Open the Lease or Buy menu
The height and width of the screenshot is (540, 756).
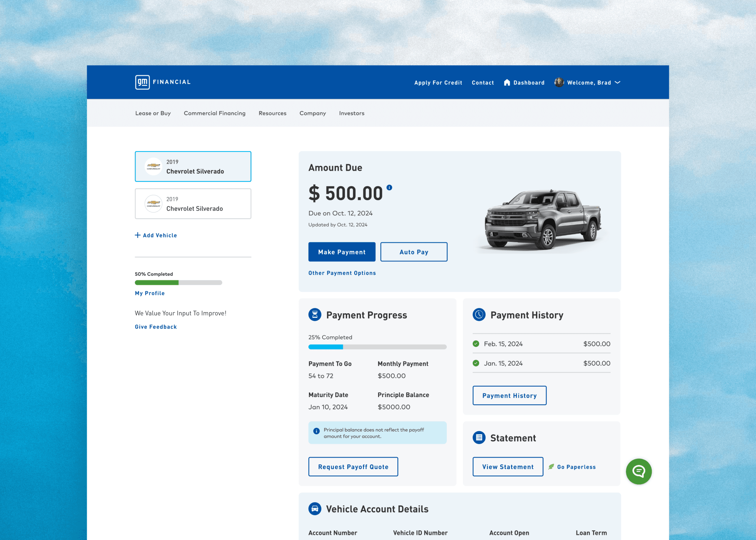click(153, 113)
